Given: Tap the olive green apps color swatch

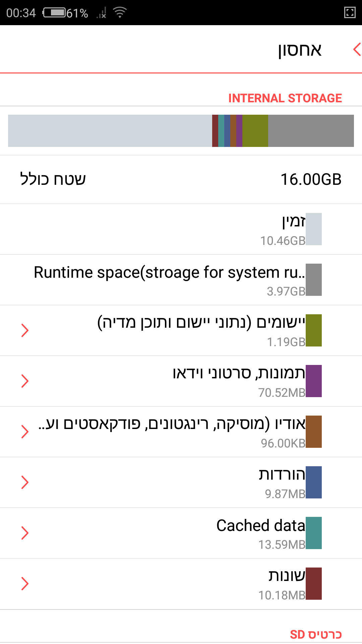Looking at the screenshot, I should point(313,330).
